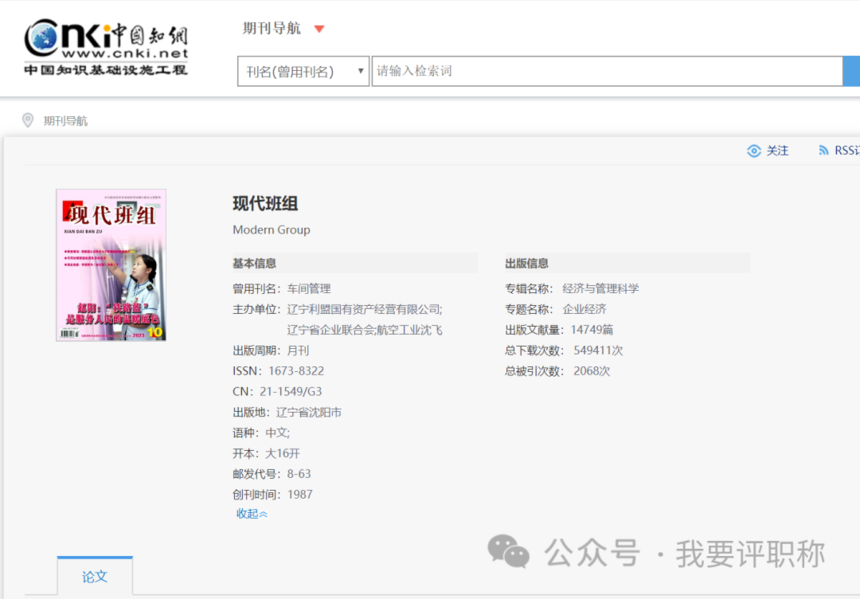Open the 期刊导航 breadcrumb link

coord(65,121)
